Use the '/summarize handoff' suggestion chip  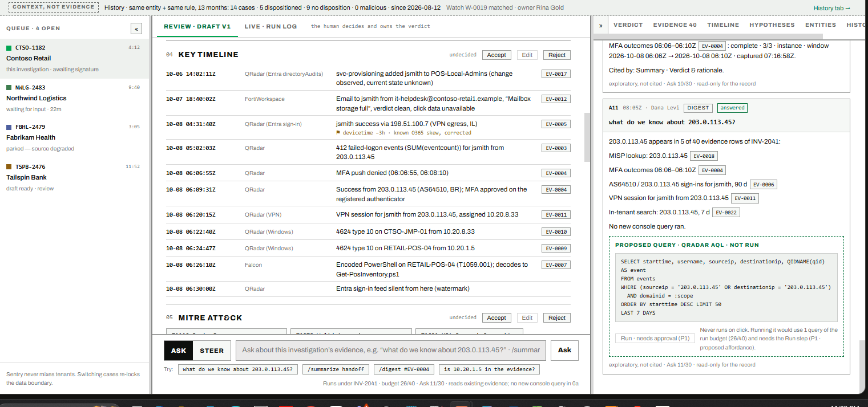(x=336, y=369)
